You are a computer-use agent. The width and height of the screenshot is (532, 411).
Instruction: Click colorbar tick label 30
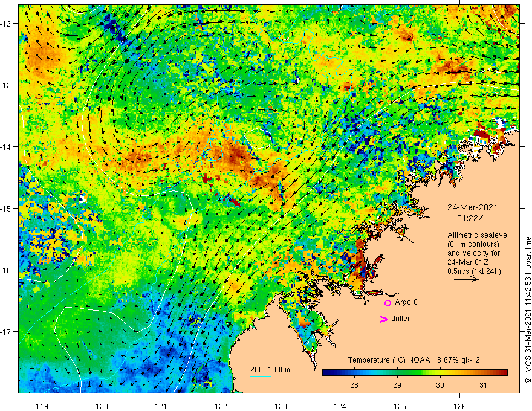[x=440, y=385]
